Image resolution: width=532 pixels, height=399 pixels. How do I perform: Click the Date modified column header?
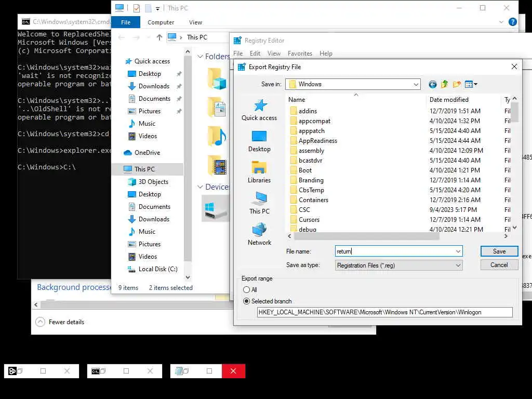pos(463,100)
